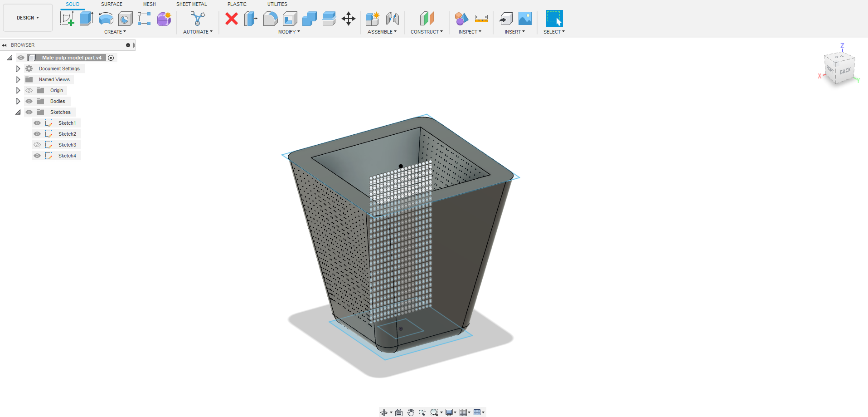868x417 pixels.
Task: Click the Interference inspect icon
Action: [x=461, y=19]
